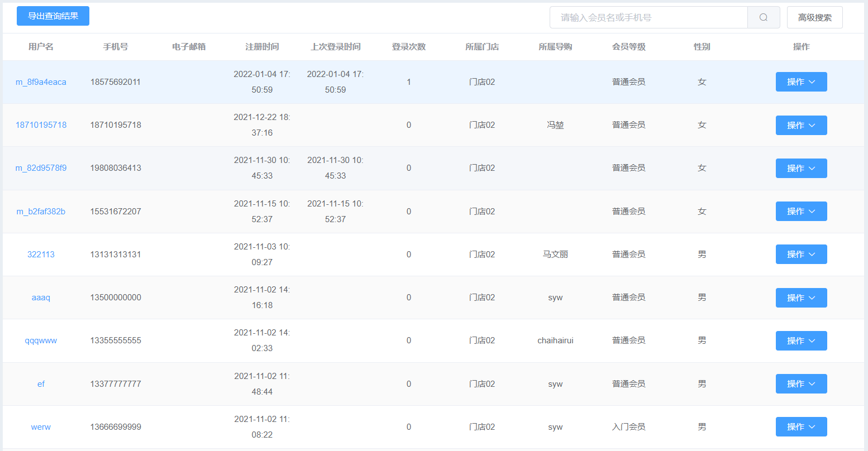Expand 操作 menu for m_b2faf382b
The height and width of the screenshot is (451, 868).
coord(802,212)
